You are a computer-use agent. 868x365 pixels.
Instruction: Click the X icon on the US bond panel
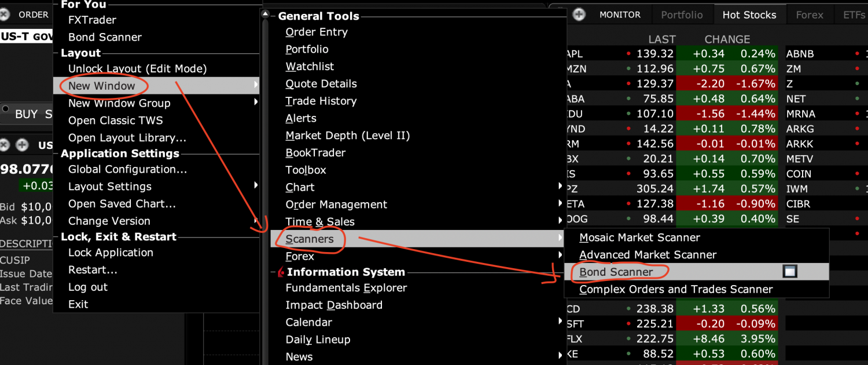[5, 145]
